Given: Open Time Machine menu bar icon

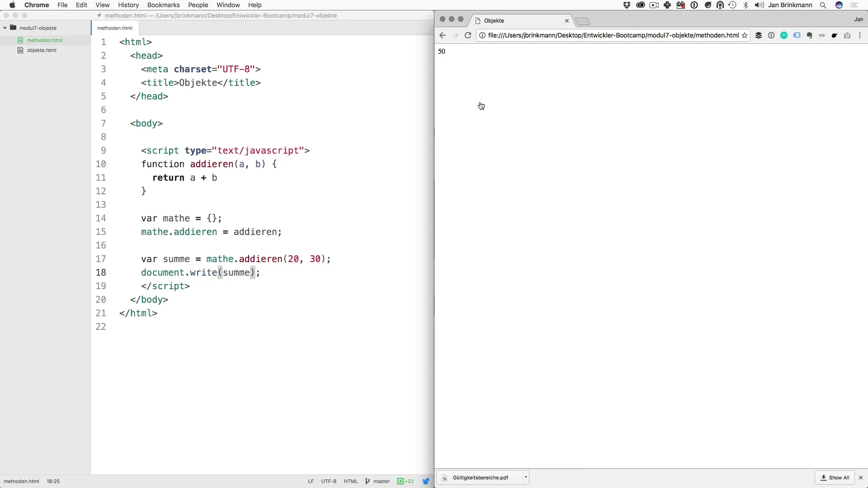Looking at the screenshot, I should click(x=732, y=5).
